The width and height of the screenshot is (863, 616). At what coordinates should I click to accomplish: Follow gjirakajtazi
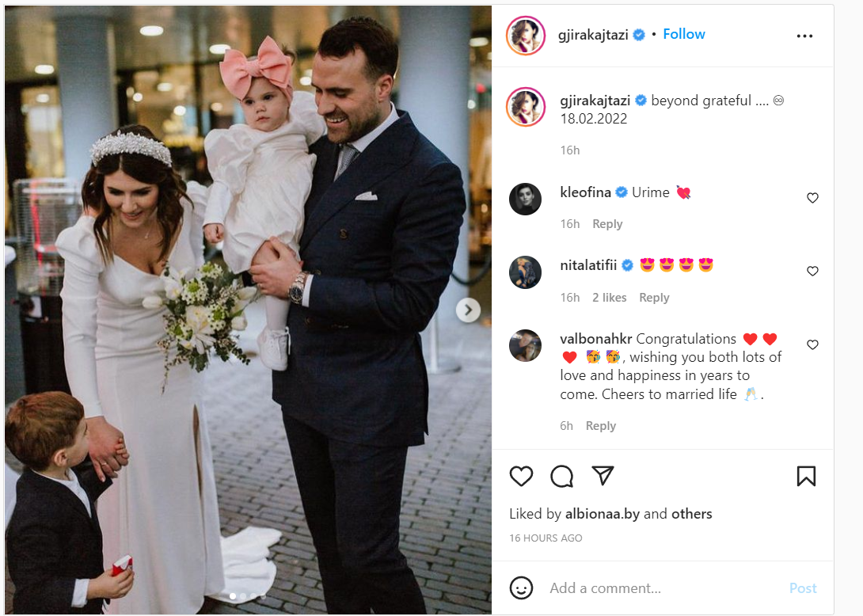point(683,34)
